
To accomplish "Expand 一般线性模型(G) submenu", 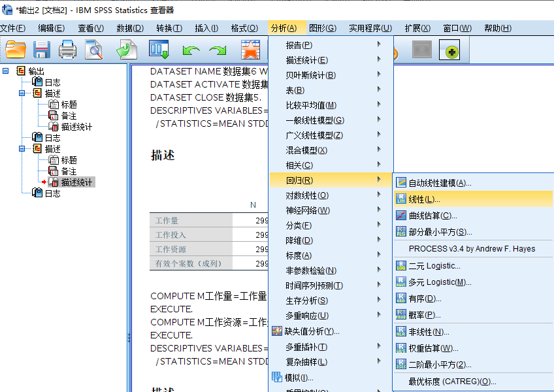I will point(331,120).
